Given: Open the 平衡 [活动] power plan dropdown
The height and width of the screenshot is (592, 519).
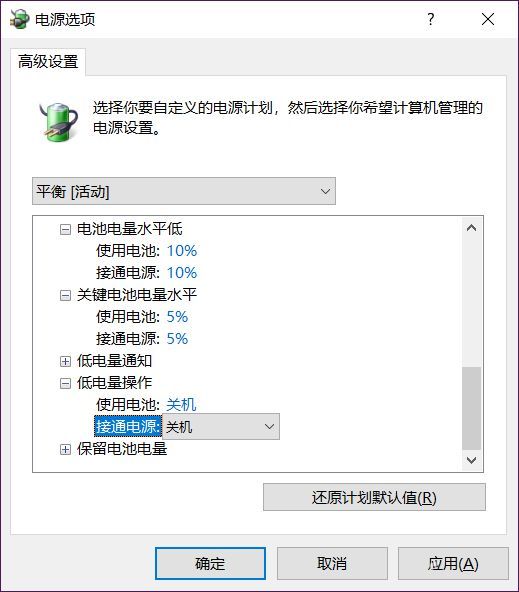Looking at the screenshot, I should point(184,191).
